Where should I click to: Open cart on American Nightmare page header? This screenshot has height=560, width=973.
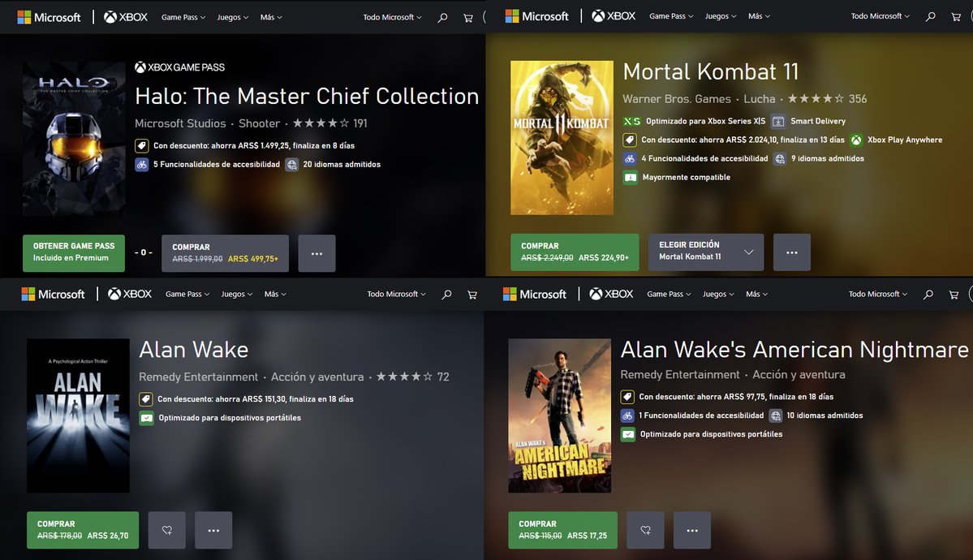pos(954,295)
